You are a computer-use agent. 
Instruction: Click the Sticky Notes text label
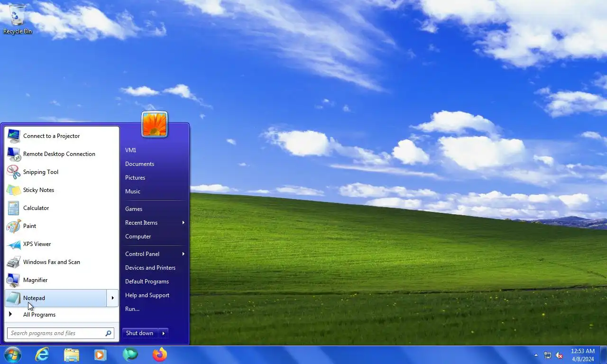coord(38,190)
